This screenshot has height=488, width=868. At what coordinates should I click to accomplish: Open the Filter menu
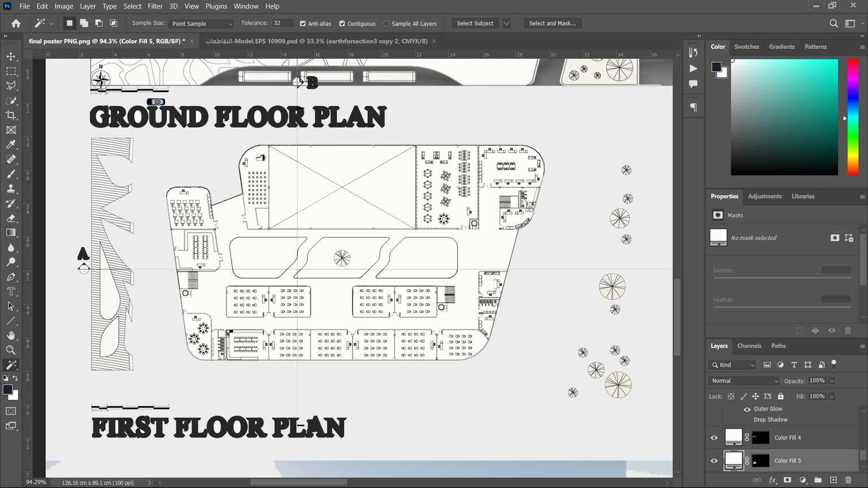155,6
